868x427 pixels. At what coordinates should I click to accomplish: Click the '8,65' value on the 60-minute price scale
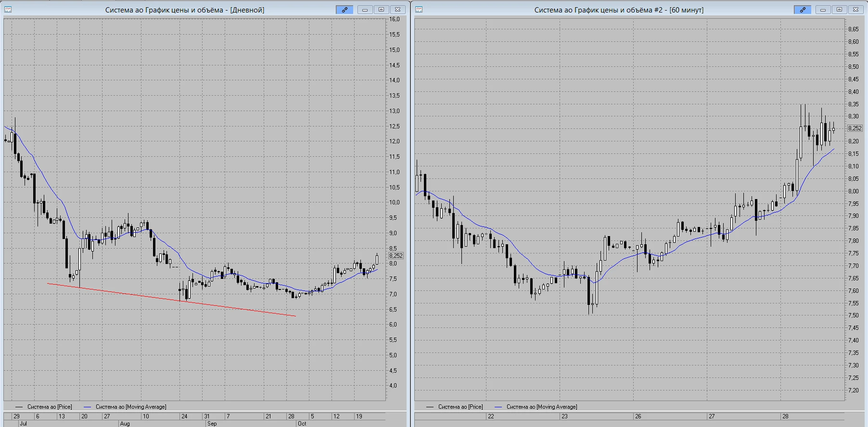point(854,29)
